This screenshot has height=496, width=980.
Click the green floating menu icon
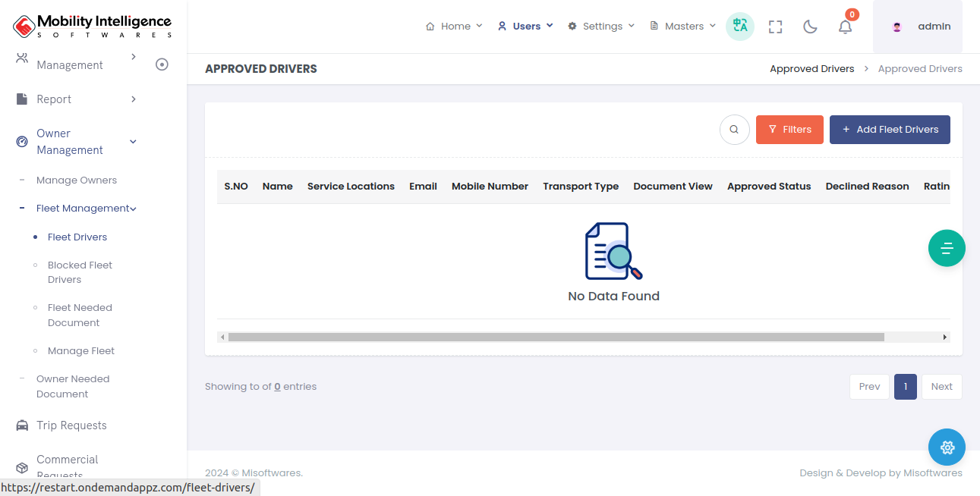click(947, 248)
